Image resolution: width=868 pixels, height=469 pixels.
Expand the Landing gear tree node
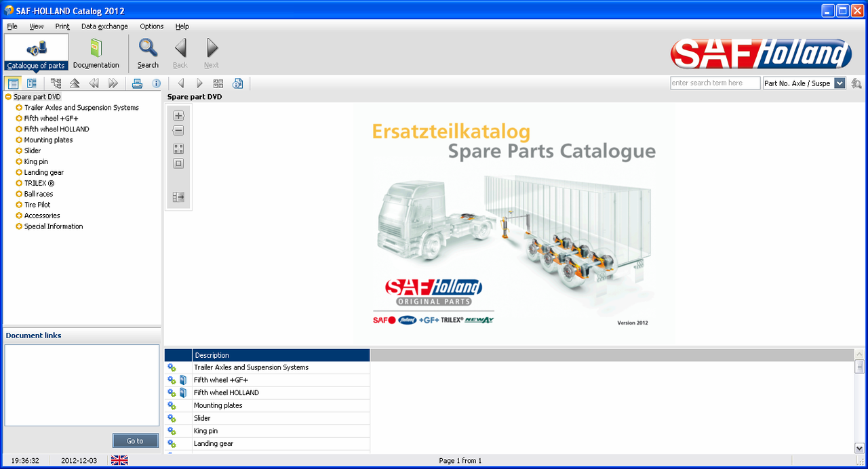click(x=19, y=173)
